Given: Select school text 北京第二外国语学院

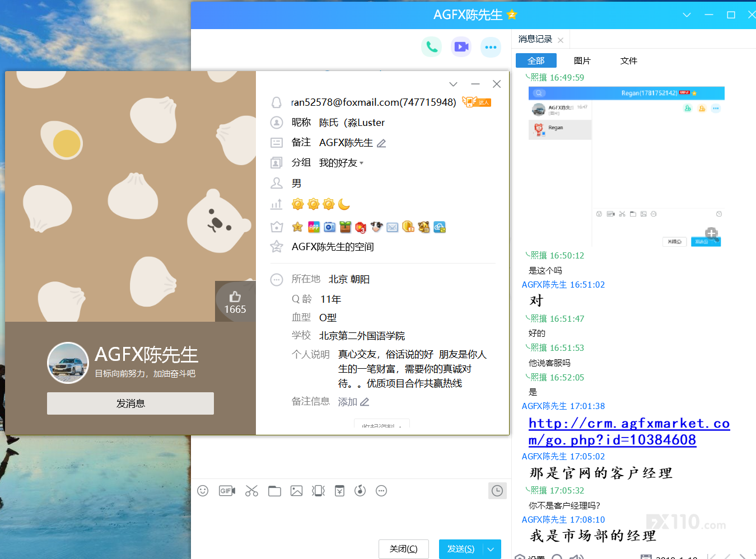Looking at the screenshot, I should (x=362, y=336).
